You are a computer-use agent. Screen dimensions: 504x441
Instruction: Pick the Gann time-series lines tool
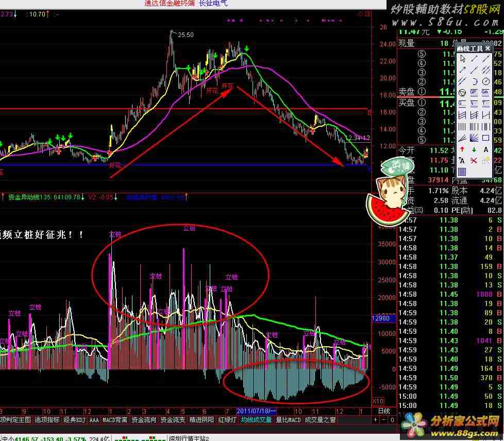pos(486,127)
